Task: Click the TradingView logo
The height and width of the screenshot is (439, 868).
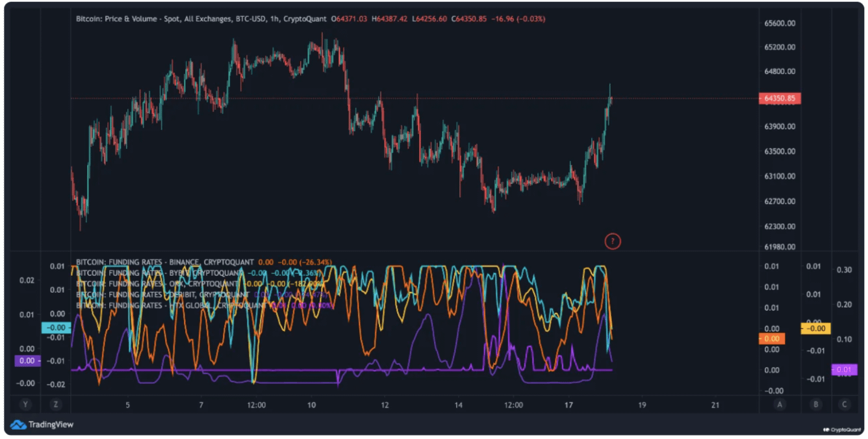Action: pyautogui.click(x=42, y=425)
